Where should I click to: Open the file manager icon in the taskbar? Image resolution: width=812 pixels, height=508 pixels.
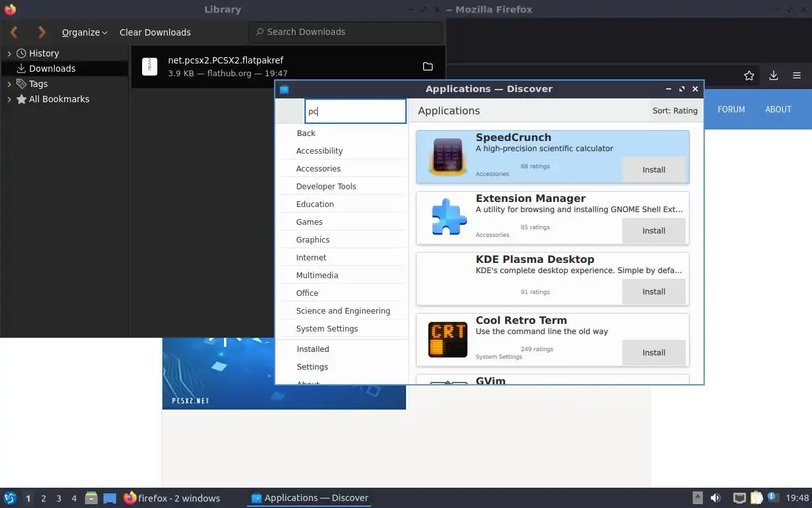[x=91, y=498]
